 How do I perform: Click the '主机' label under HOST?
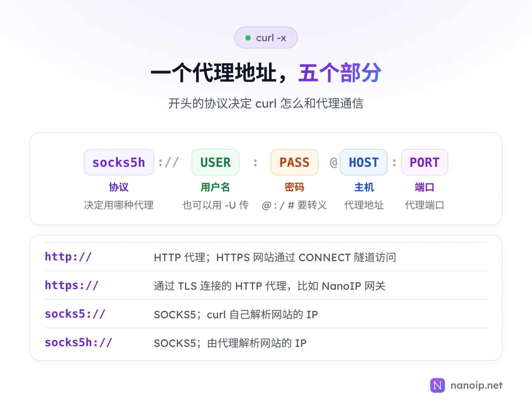coord(364,187)
